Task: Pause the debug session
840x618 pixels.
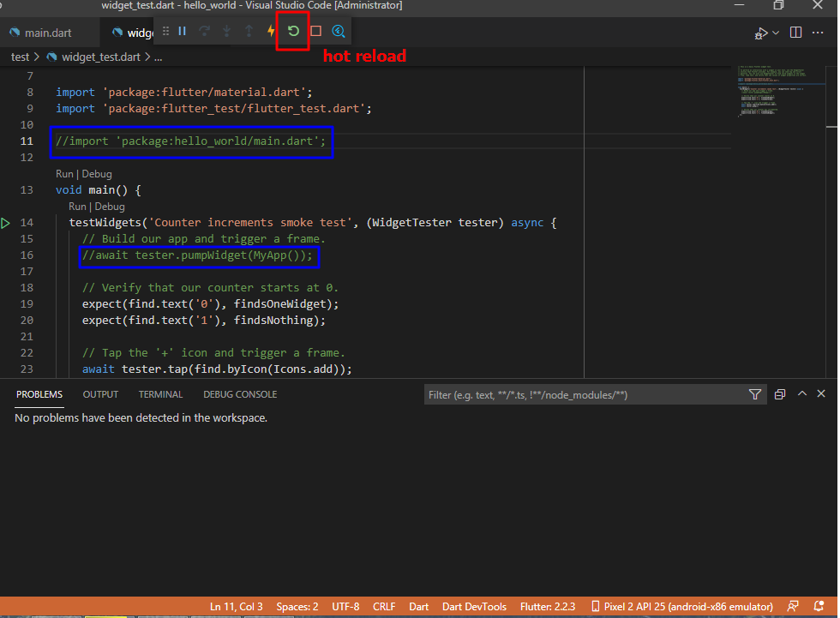Action: click(182, 31)
